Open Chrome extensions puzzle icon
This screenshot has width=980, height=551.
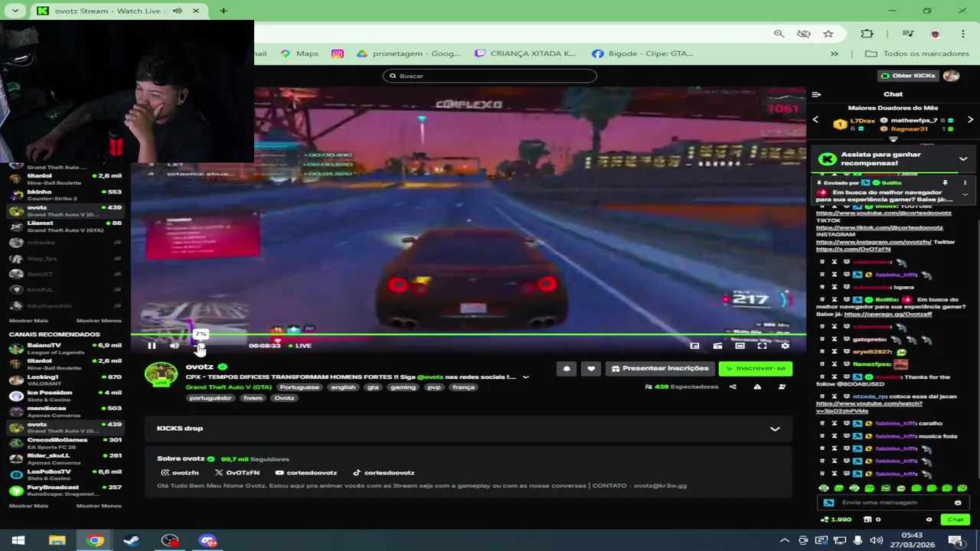867,34
